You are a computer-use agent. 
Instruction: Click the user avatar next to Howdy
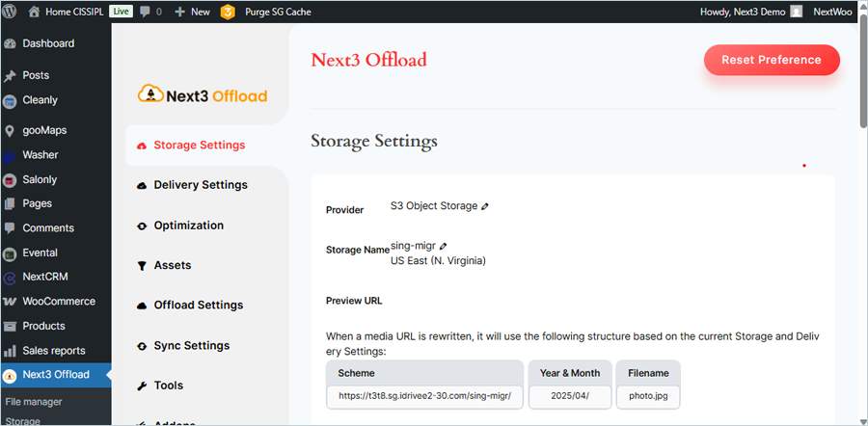pyautogui.click(x=796, y=12)
